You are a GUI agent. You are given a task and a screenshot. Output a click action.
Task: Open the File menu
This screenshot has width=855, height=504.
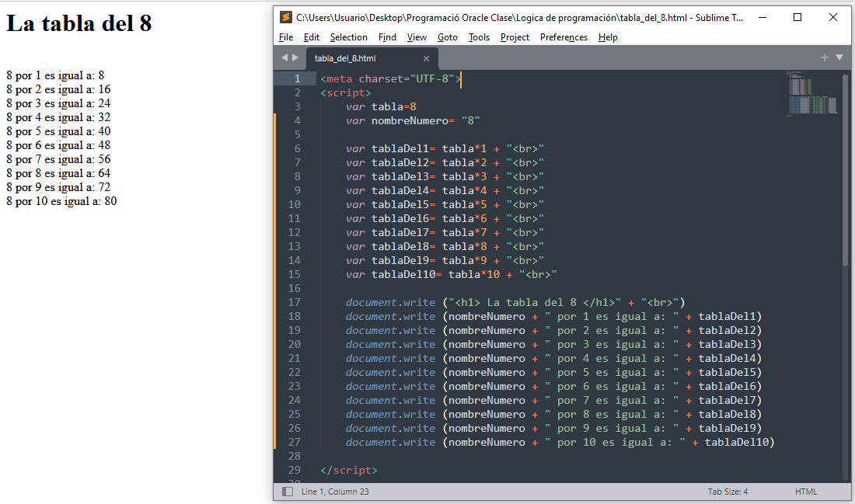point(286,37)
